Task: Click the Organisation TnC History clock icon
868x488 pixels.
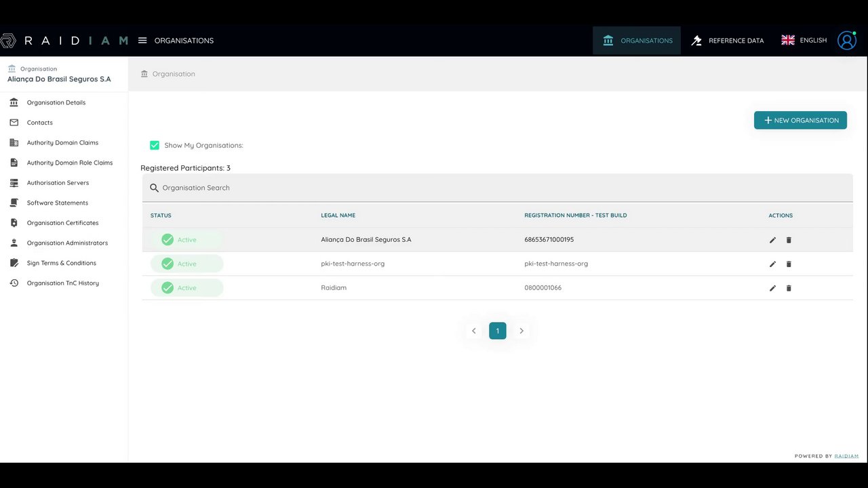Action: pos(14,283)
